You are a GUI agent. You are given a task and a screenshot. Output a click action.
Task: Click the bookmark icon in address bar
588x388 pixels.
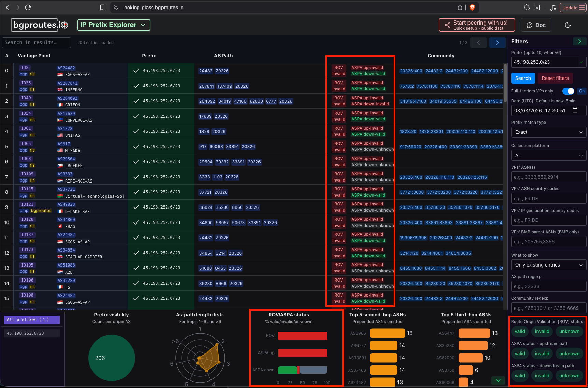102,8
